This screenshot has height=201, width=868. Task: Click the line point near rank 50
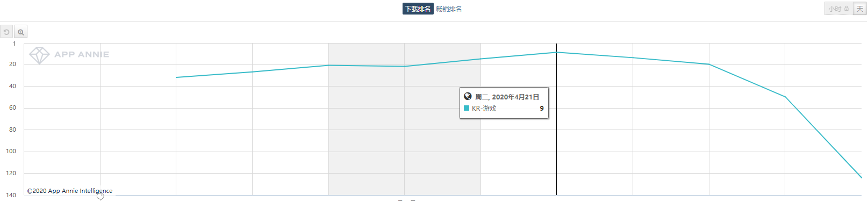tap(785, 97)
